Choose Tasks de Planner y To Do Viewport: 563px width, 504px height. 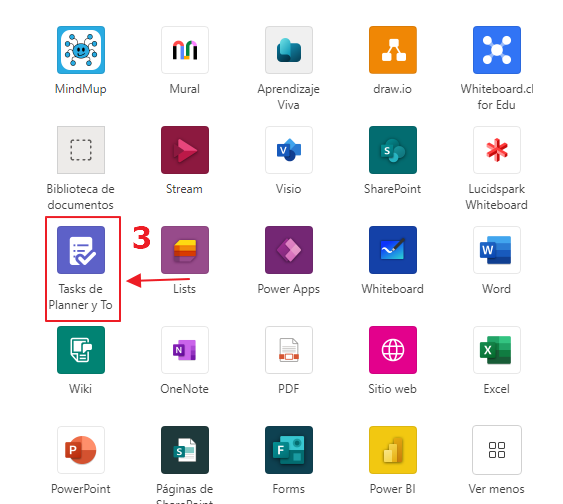pos(81,250)
